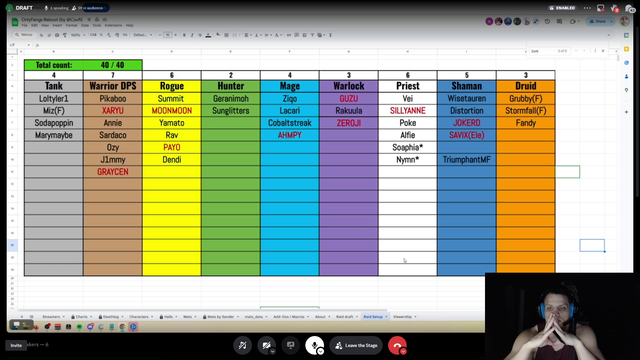Image resolution: width=640 pixels, height=360 pixels.
Task: Open the all sheets list icon
Action: 31,317
